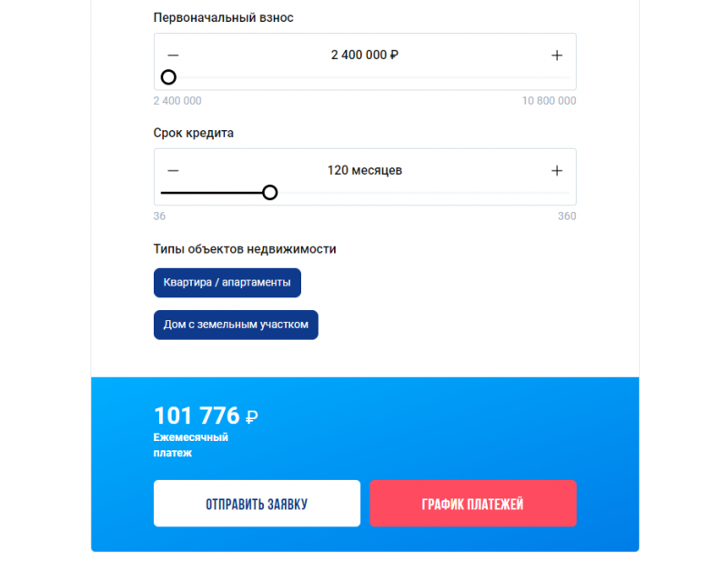Click the 360 maximum months label
728x561 pixels.
pyautogui.click(x=567, y=216)
